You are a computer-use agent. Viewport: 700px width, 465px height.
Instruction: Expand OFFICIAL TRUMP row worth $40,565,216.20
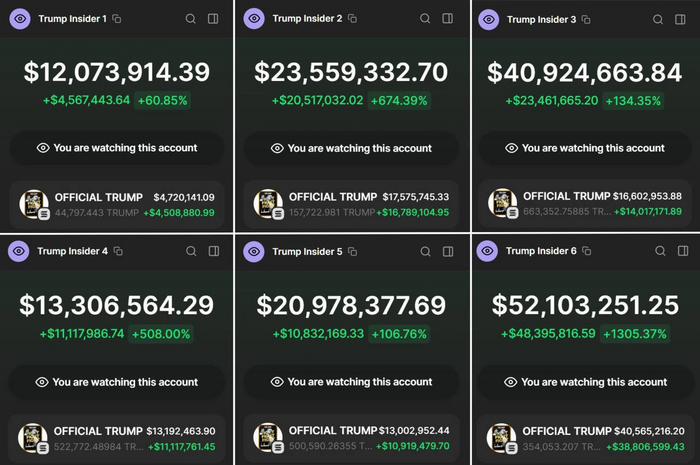pos(586,438)
